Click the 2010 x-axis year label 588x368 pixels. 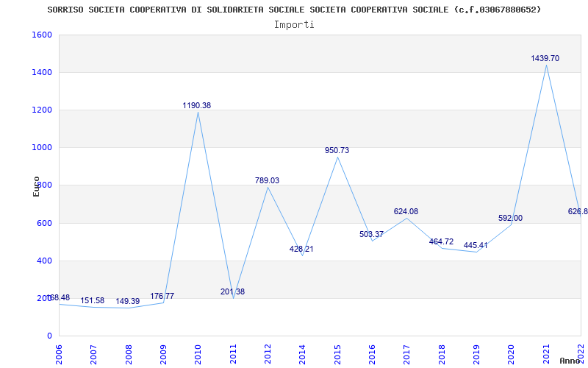(x=198, y=354)
